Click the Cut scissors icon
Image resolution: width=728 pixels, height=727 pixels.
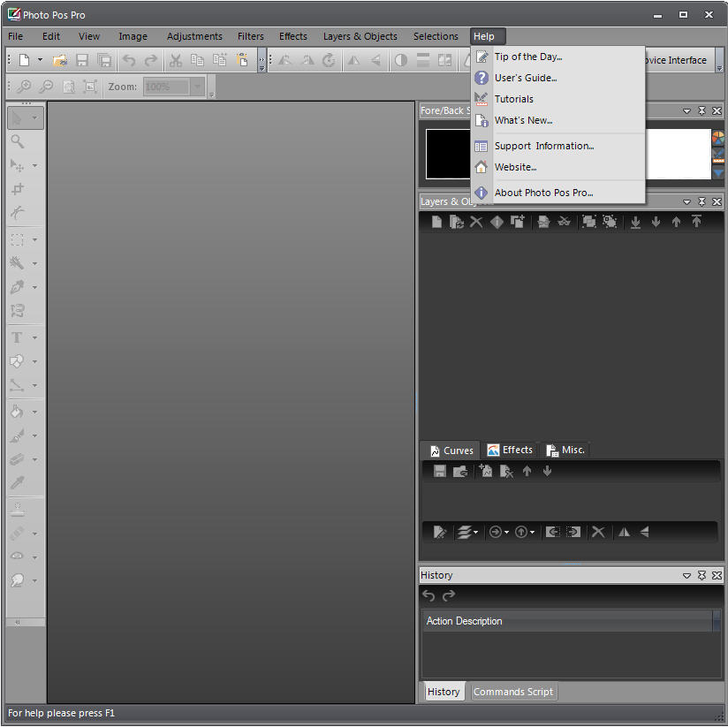(176, 60)
